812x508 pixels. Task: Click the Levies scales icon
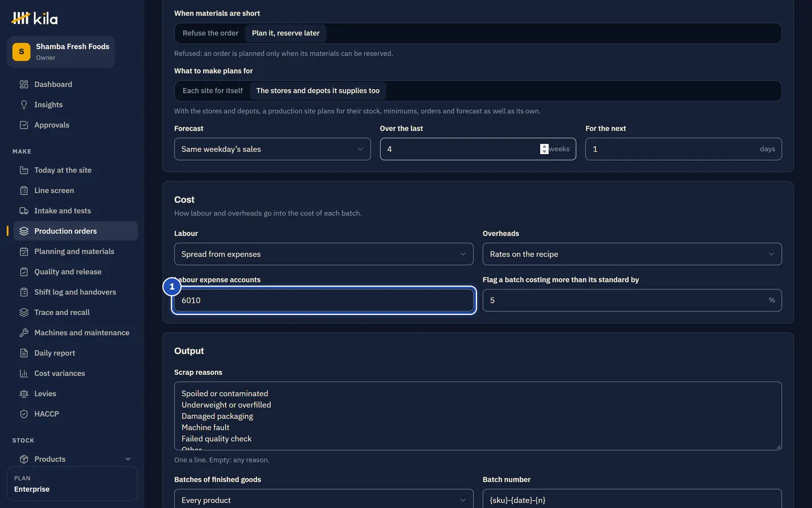coord(24,393)
